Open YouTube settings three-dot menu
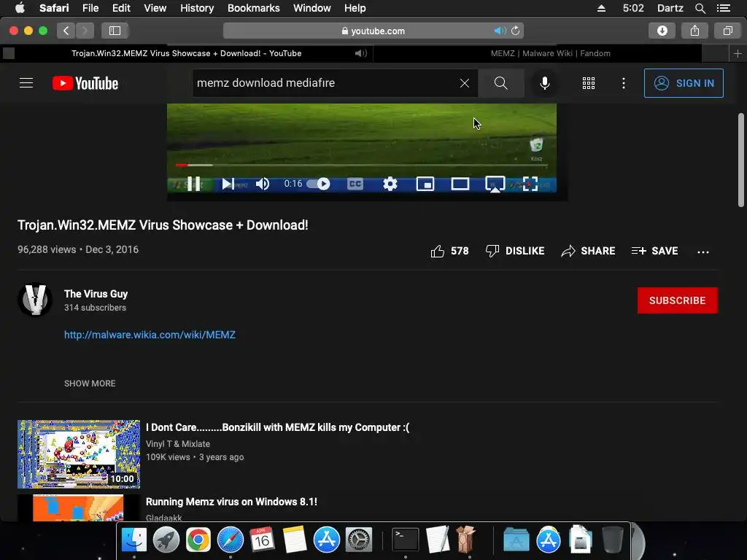Image resolution: width=747 pixels, height=560 pixels. coord(624,83)
